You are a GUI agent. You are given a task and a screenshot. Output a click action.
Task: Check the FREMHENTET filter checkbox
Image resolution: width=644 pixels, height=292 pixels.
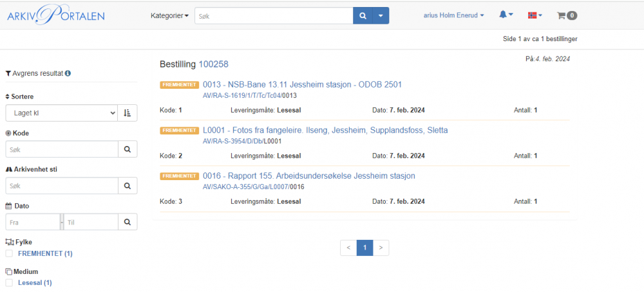(9, 253)
